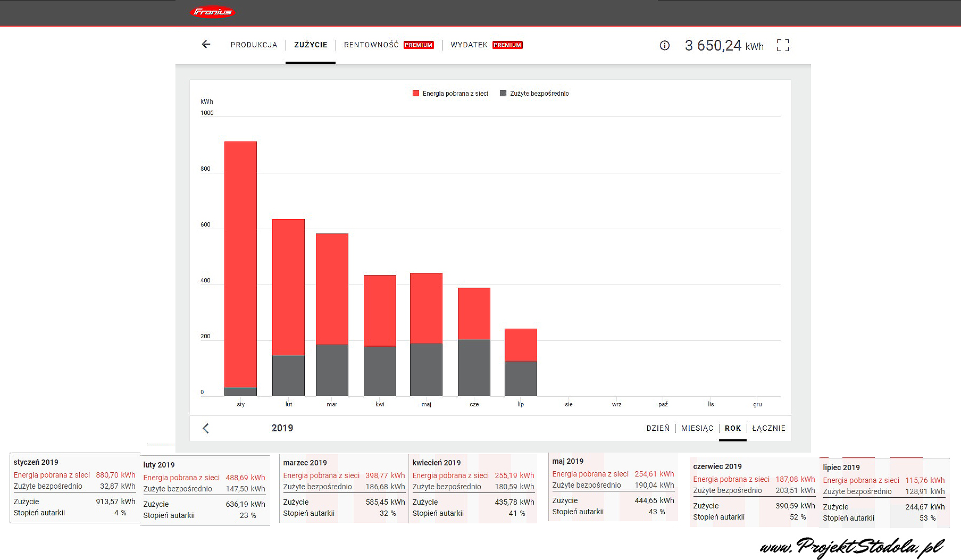Switch to DZIEŃ view

[658, 428]
